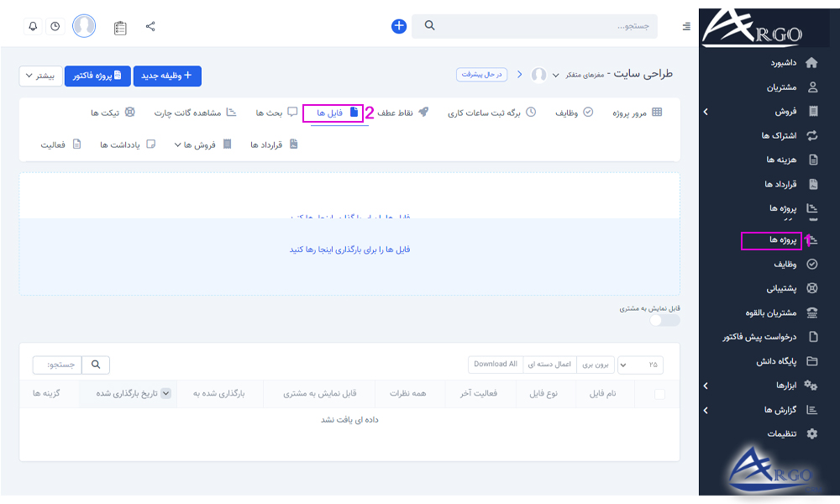
Task: Click the Download All button
Action: (495, 365)
